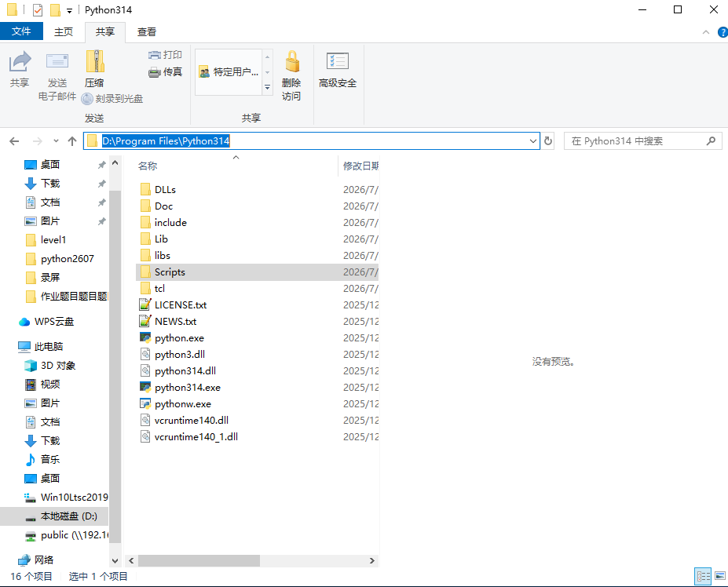Select the Specific people share target
Image resolution: width=728 pixels, height=587 pixels.
tap(229, 72)
